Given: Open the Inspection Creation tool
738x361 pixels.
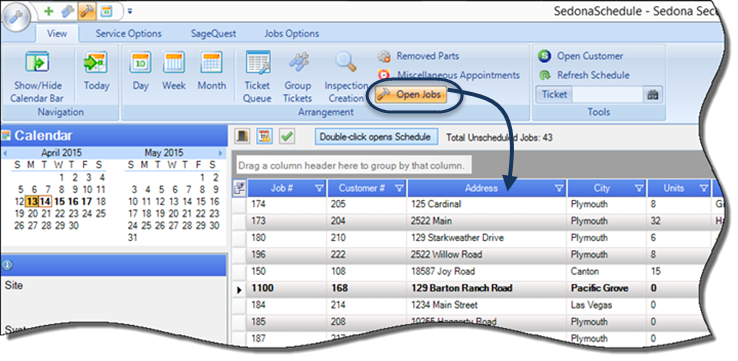Looking at the screenshot, I should 346,77.
